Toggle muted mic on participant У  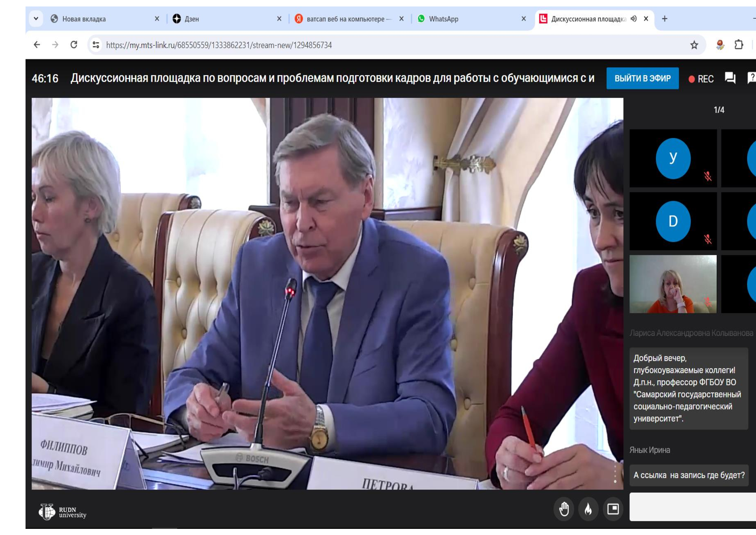[x=708, y=176]
